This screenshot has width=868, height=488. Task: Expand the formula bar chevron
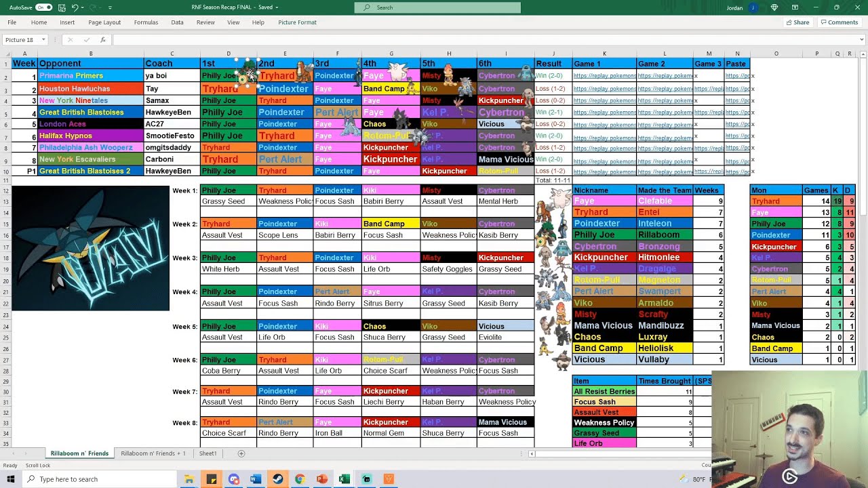(862, 40)
